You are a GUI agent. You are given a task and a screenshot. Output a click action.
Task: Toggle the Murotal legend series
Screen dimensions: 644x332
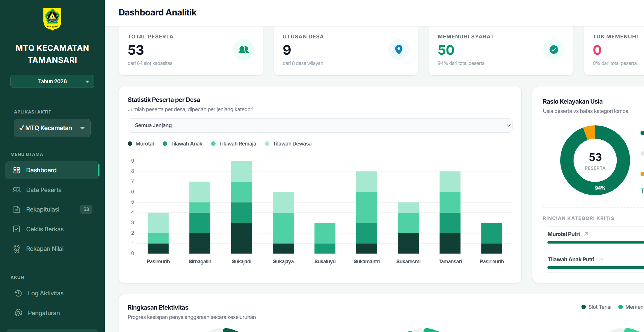click(x=141, y=144)
